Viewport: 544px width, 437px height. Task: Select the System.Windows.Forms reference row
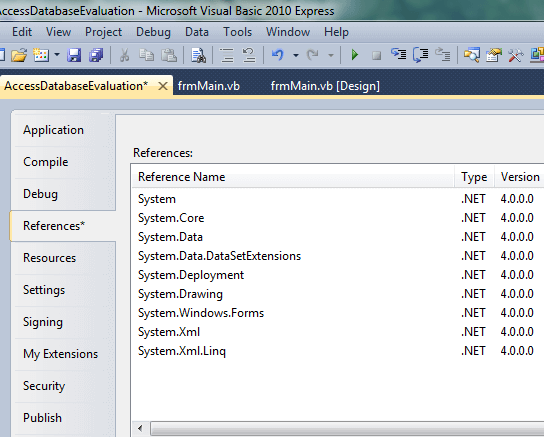click(x=338, y=313)
